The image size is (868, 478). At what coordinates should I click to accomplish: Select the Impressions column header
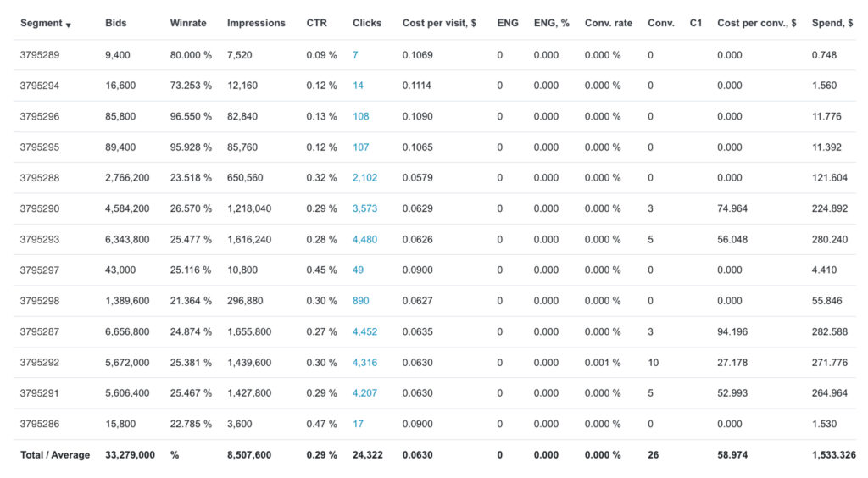point(256,23)
